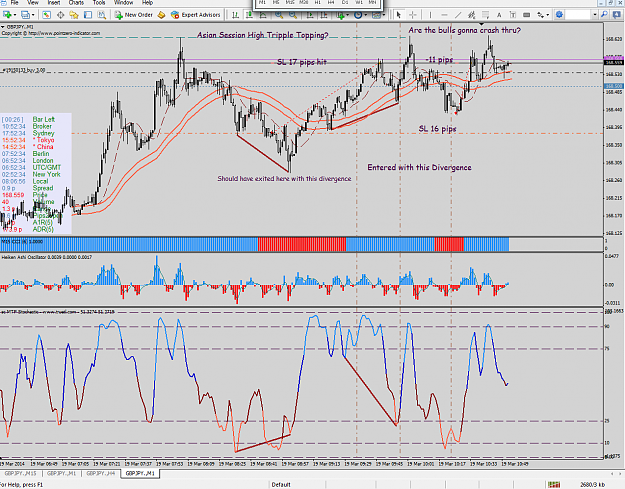The image size is (625, 489).
Task: Toggle the Market Watch window icon
Action: 47,15
